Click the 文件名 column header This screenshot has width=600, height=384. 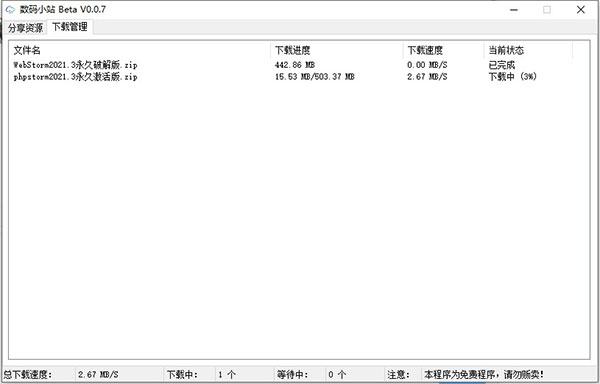[140, 50]
